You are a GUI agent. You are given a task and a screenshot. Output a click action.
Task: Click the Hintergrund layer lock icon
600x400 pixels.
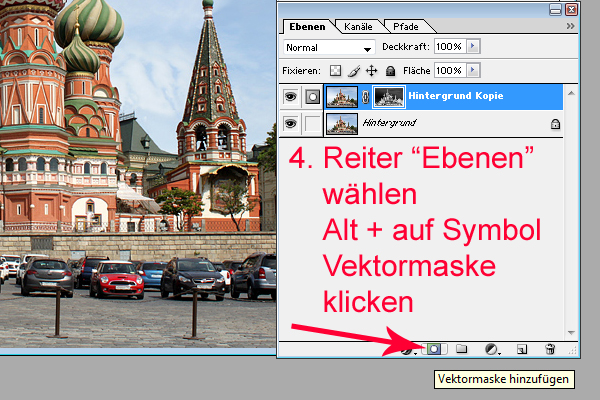[555, 124]
